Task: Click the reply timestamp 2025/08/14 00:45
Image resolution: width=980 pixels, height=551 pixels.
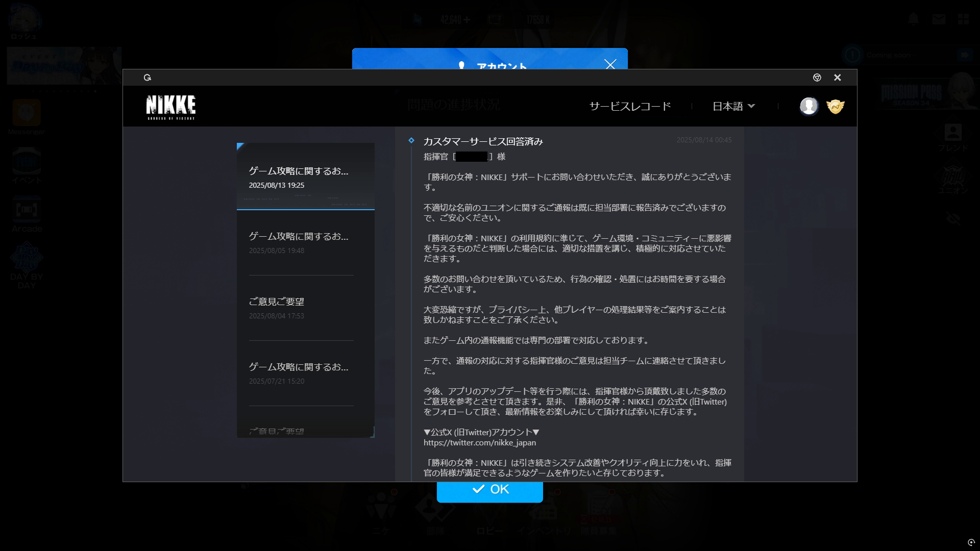Action: click(x=704, y=140)
